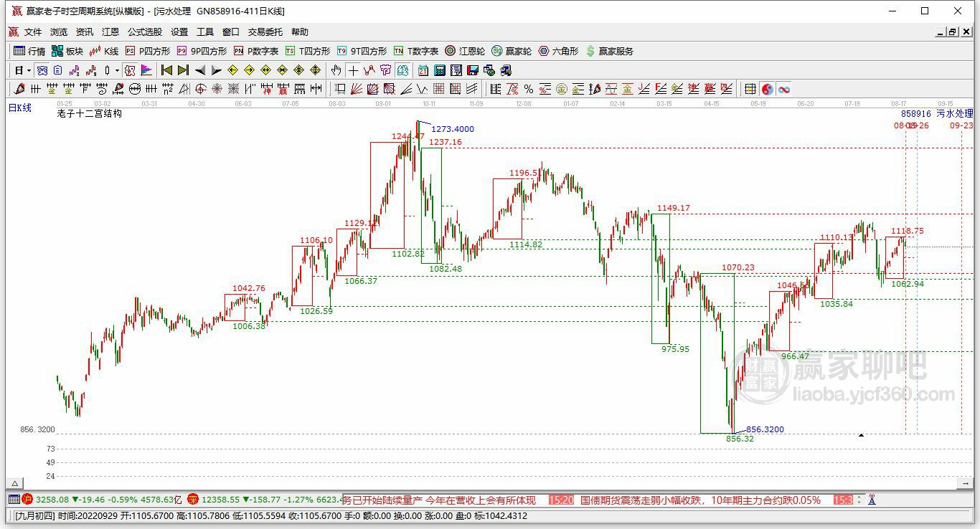The height and width of the screenshot is (529, 980).
Task: Expand candlestick style dropdown arrow
Action: coord(117,70)
